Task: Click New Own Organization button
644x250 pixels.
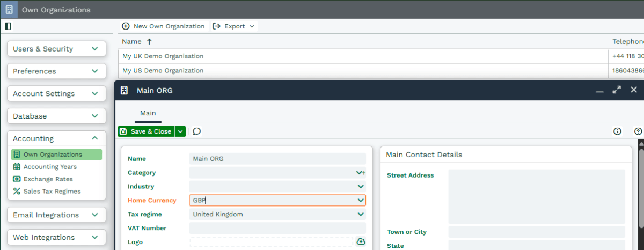Action: point(163,26)
